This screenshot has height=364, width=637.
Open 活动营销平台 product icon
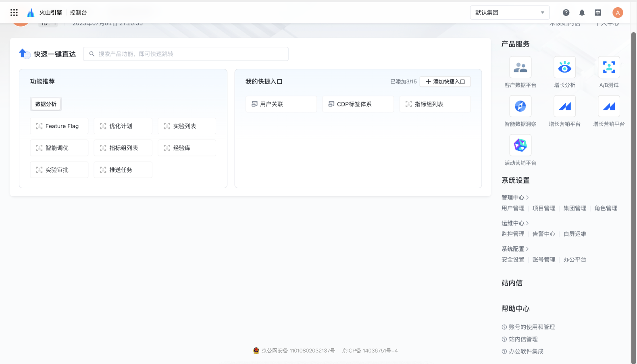(x=520, y=145)
